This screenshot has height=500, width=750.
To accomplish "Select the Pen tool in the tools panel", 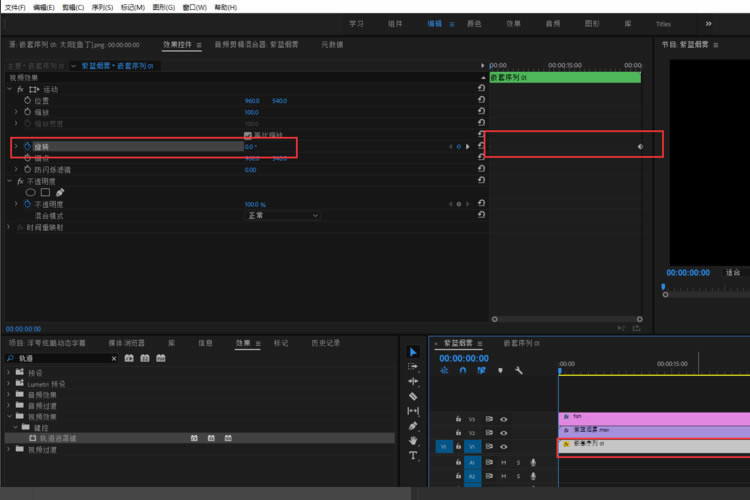I will (x=414, y=426).
